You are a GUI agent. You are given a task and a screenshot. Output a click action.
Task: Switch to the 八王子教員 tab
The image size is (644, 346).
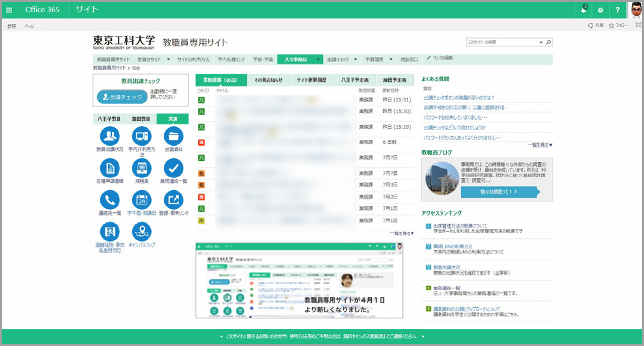point(109,119)
